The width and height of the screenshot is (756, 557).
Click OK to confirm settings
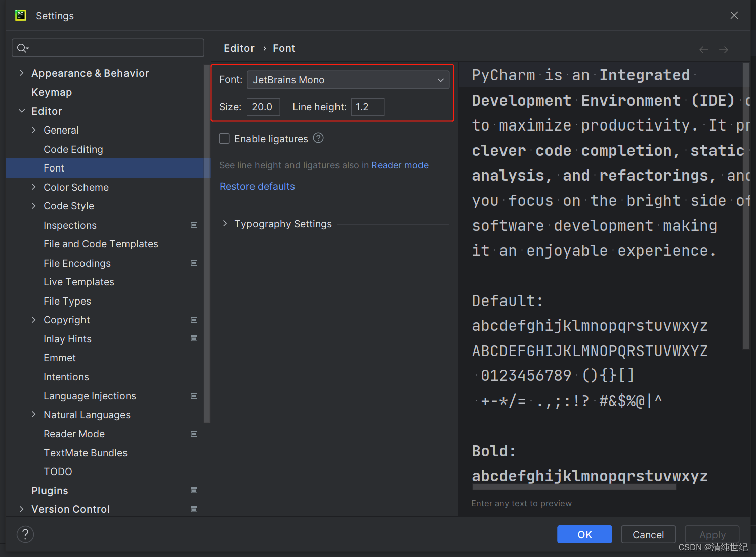click(584, 534)
